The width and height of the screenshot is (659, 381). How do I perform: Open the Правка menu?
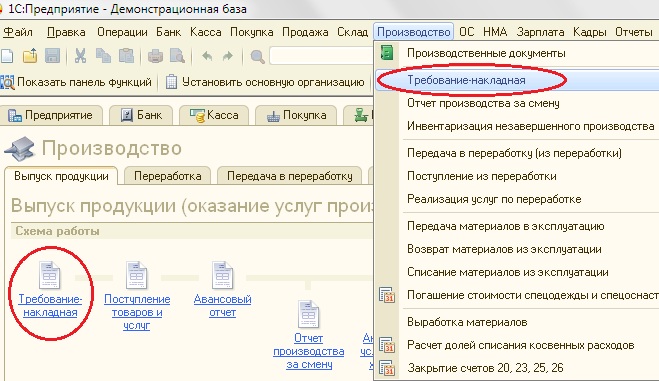coord(66,32)
